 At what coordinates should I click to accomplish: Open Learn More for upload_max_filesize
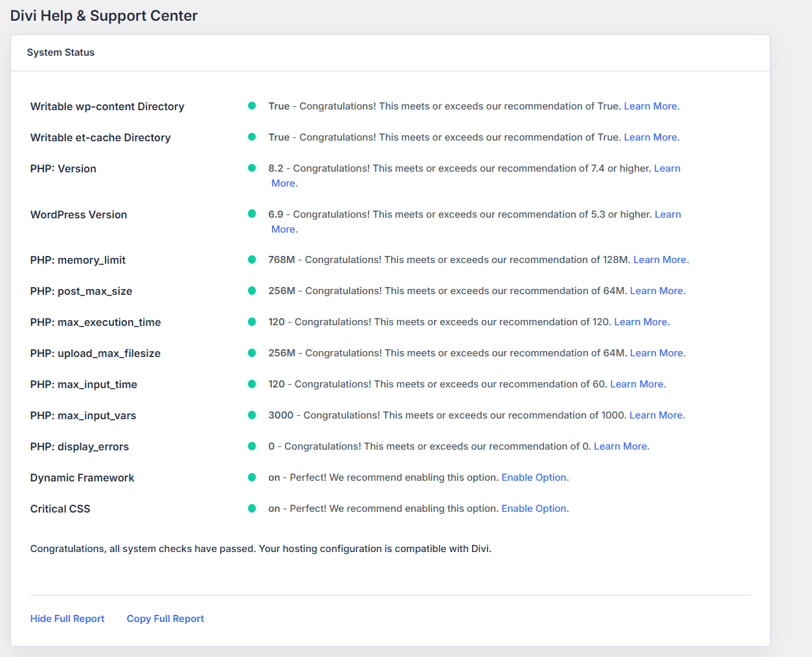point(657,353)
